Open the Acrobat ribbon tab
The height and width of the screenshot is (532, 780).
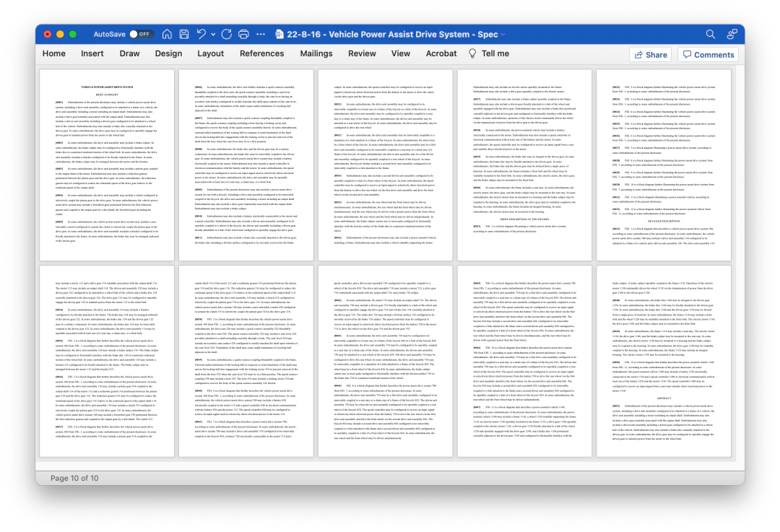pyautogui.click(x=441, y=53)
